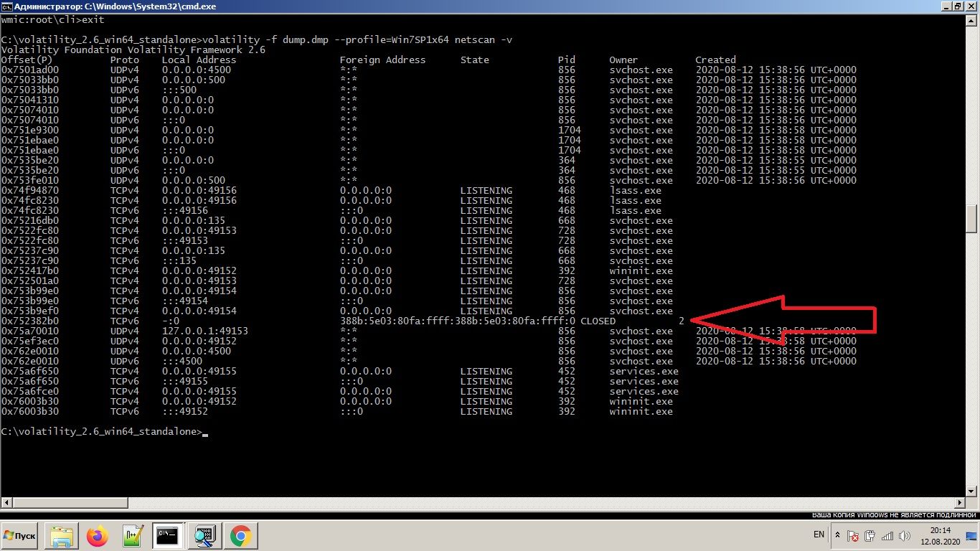Click offset 0x74f94870 for lsass.exe

pyautogui.click(x=30, y=190)
